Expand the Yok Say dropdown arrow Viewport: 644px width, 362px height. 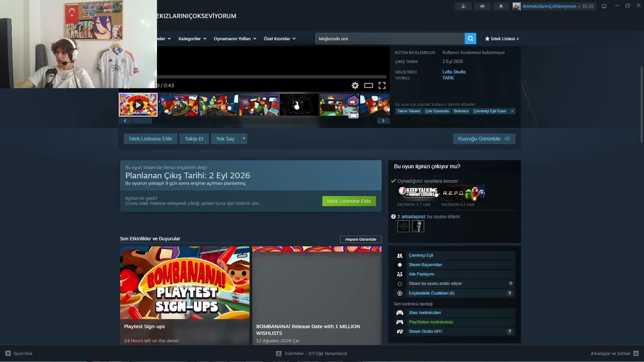244,139
